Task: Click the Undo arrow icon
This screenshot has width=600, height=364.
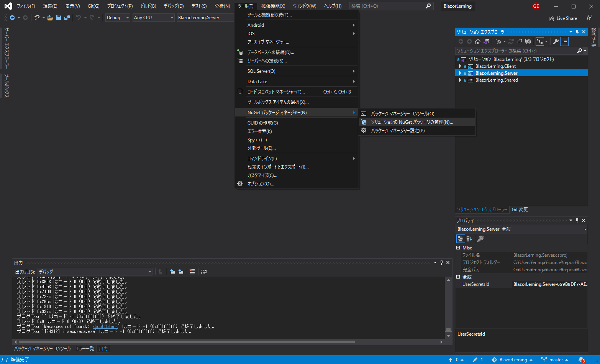Action: tap(79, 18)
